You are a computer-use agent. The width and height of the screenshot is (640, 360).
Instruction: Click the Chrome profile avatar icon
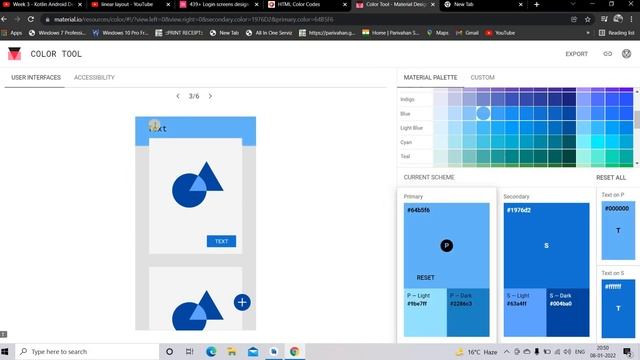tap(618, 19)
